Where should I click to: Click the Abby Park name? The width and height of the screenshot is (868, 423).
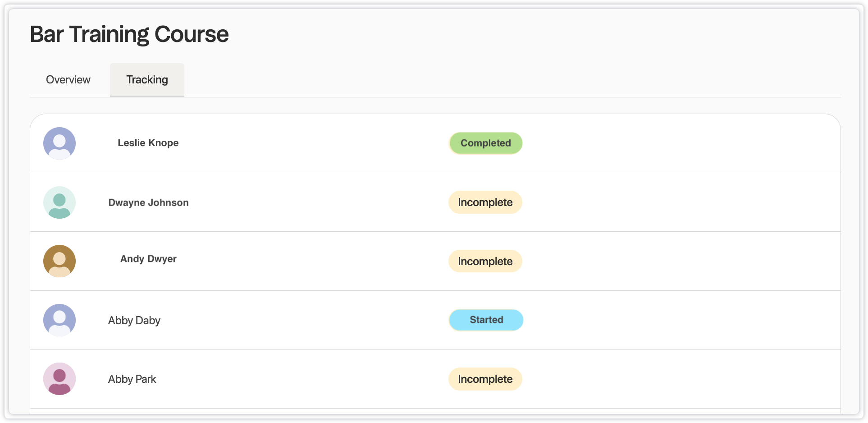tap(132, 379)
